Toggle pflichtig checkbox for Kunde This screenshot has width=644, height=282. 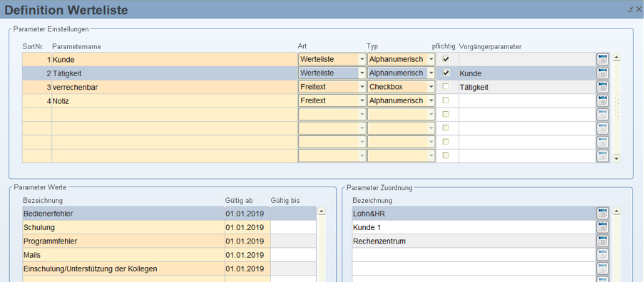click(446, 59)
